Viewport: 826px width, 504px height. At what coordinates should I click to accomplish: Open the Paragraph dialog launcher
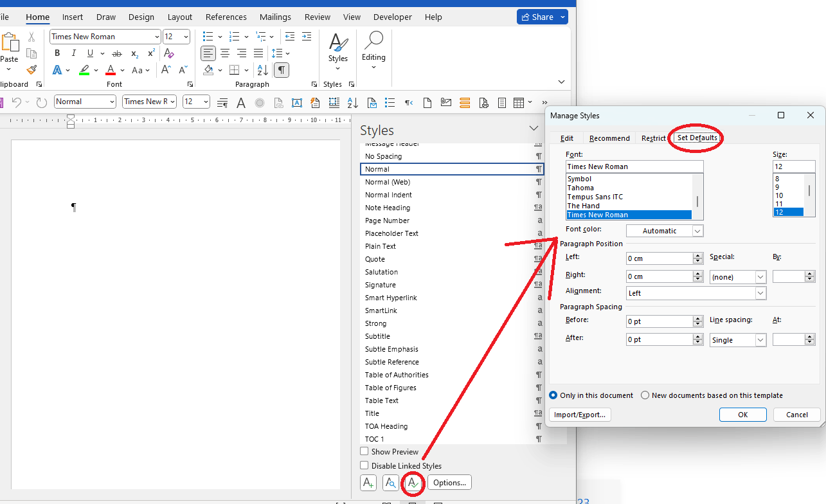pos(314,85)
